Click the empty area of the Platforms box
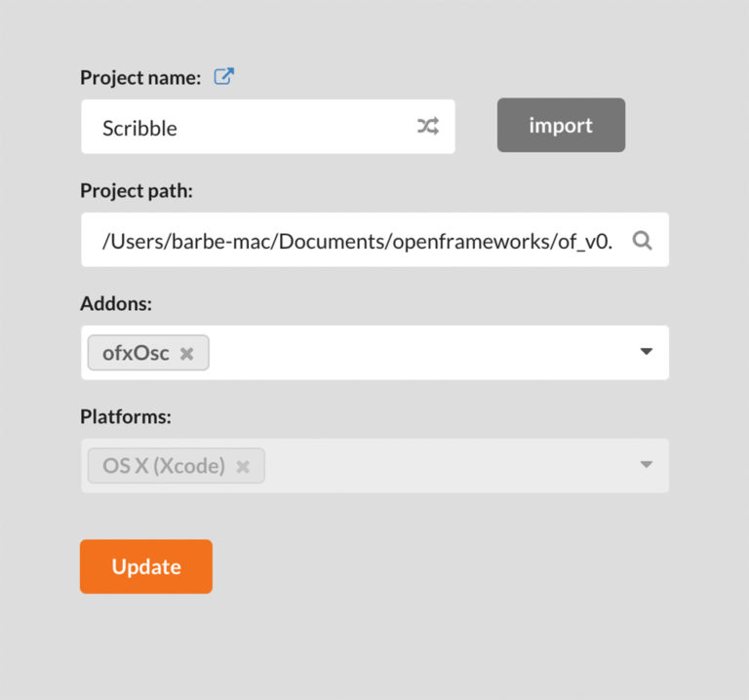Viewport: 749px width, 700px height. click(x=449, y=466)
